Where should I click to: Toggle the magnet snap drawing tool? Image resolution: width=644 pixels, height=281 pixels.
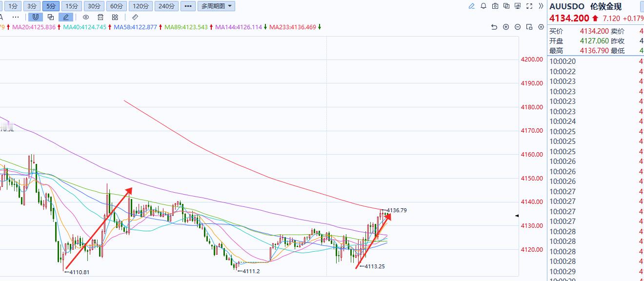(36, 17)
